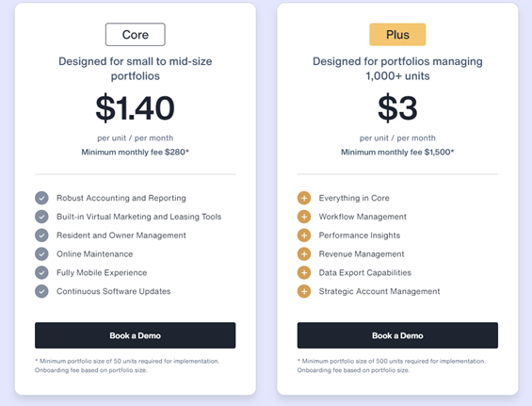This screenshot has height=406, width=532.
Task: Select the Core plan label
Action: coord(136,34)
